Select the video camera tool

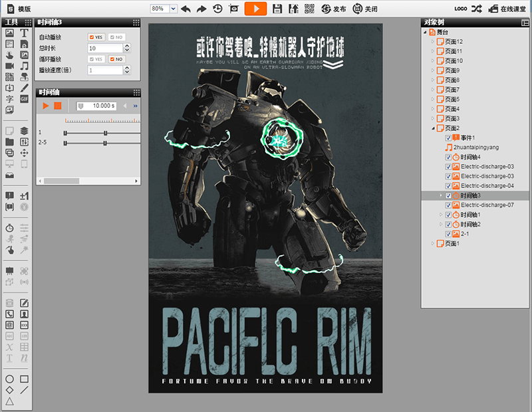[10, 66]
